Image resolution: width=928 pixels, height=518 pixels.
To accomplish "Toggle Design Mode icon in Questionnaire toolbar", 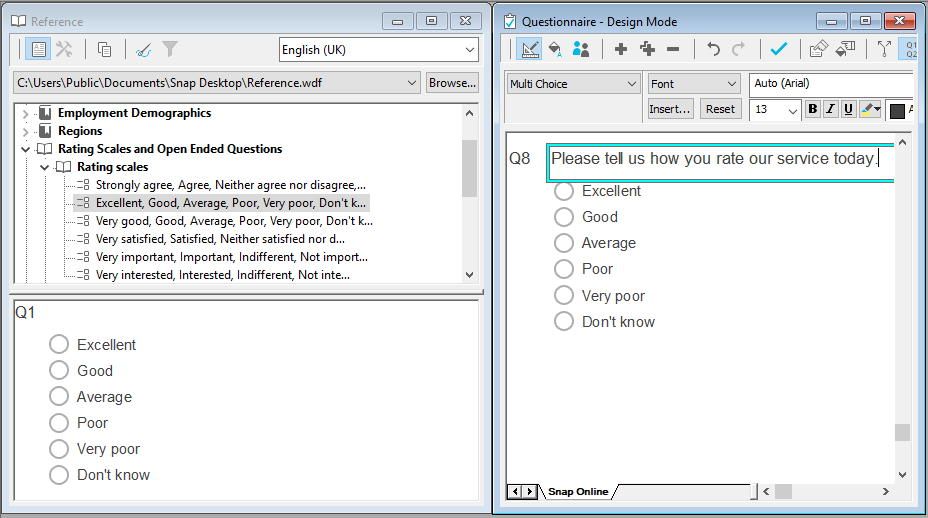I will pyautogui.click(x=529, y=49).
